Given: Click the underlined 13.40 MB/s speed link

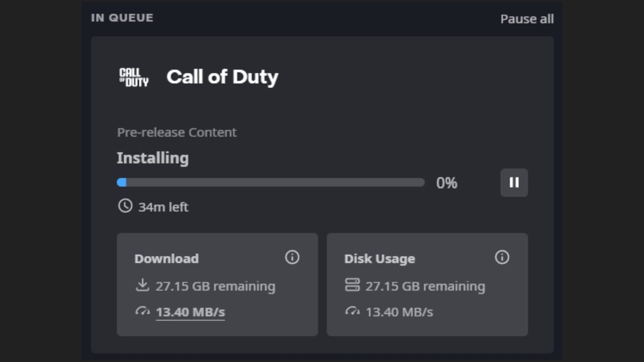Looking at the screenshot, I should coord(190,312).
